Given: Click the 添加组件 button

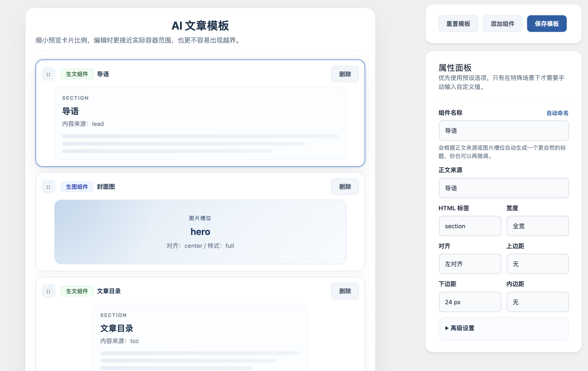Looking at the screenshot, I should pyautogui.click(x=502, y=24).
